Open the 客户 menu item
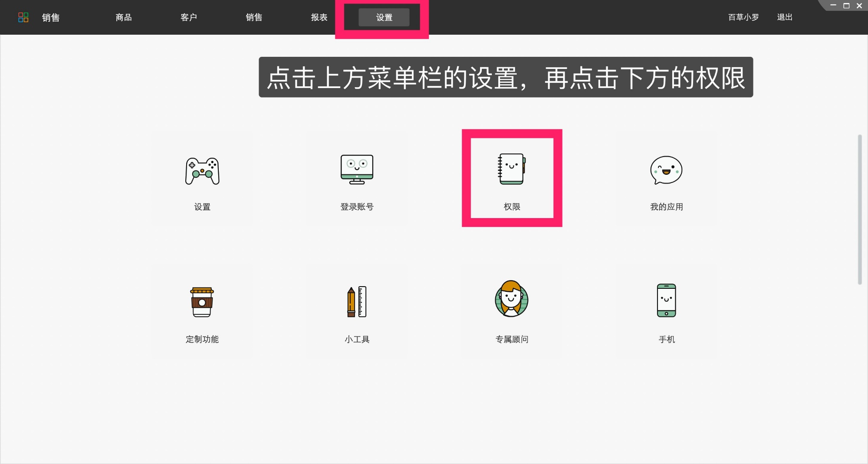The height and width of the screenshot is (464, 868). pyautogui.click(x=188, y=17)
